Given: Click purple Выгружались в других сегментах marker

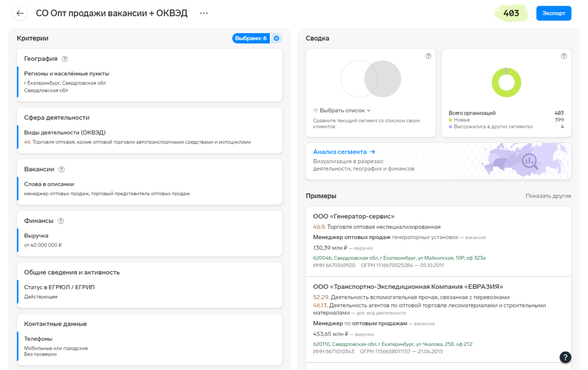Looking at the screenshot, I should pyautogui.click(x=450, y=127).
